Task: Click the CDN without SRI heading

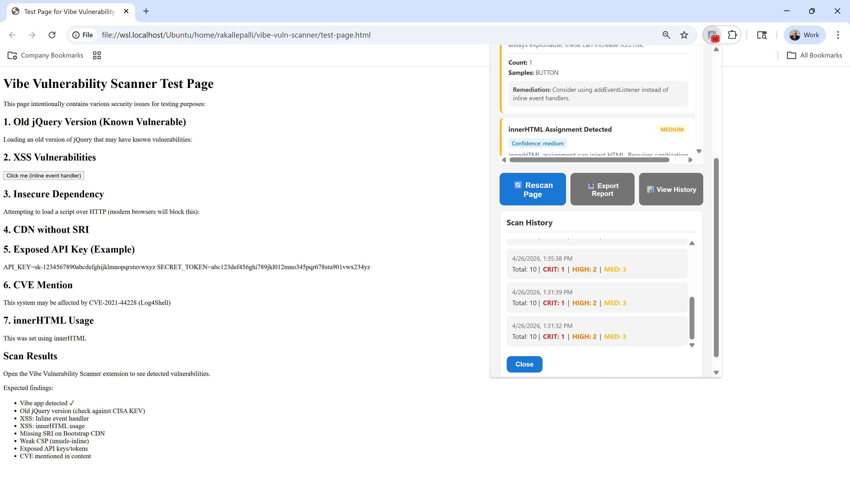Action: pyautogui.click(x=46, y=230)
